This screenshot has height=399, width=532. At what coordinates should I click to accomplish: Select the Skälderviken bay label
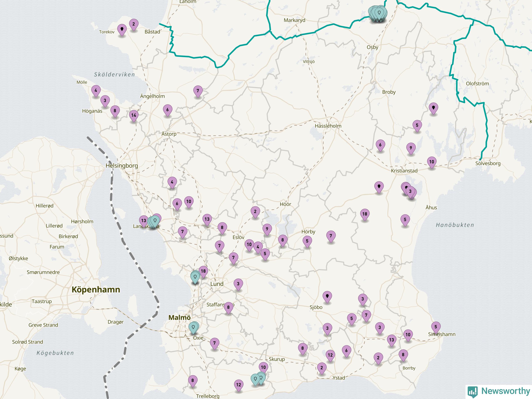pyautogui.click(x=115, y=75)
